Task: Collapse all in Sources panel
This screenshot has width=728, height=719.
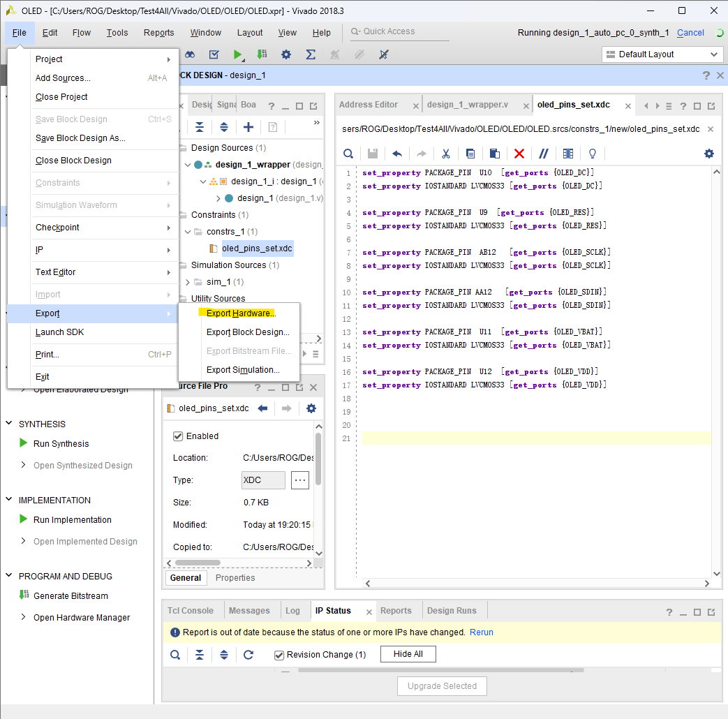Action: click(x=200, y=127)
